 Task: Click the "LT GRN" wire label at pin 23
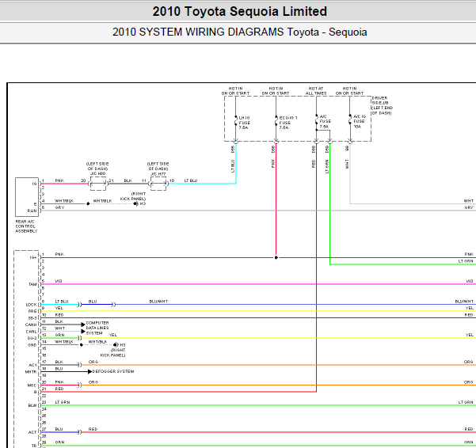pyautogui.click(x=63, y=402)
